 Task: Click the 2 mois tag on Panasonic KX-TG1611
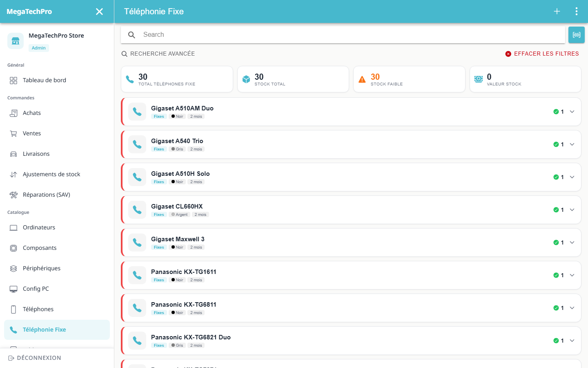point(196,280)
